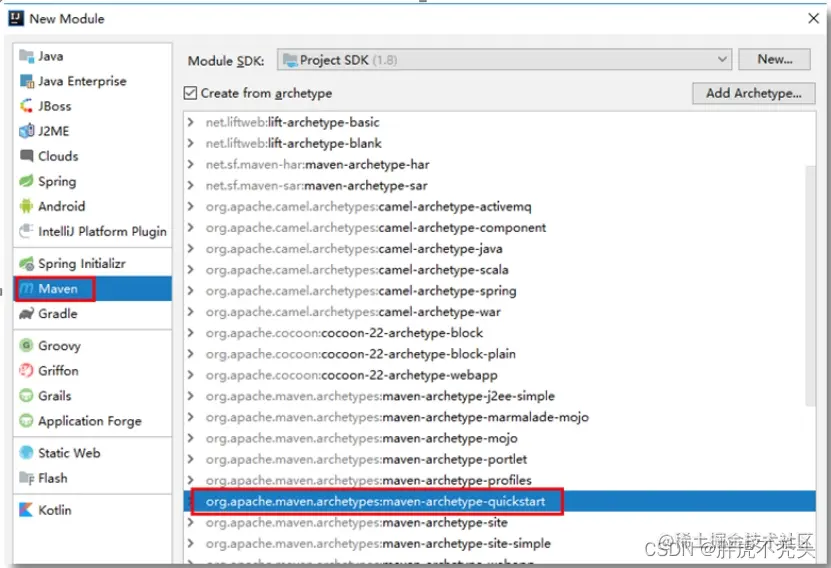Expand maven-archetype-har node
Screen dimensions: 831x568
point(191,165)
